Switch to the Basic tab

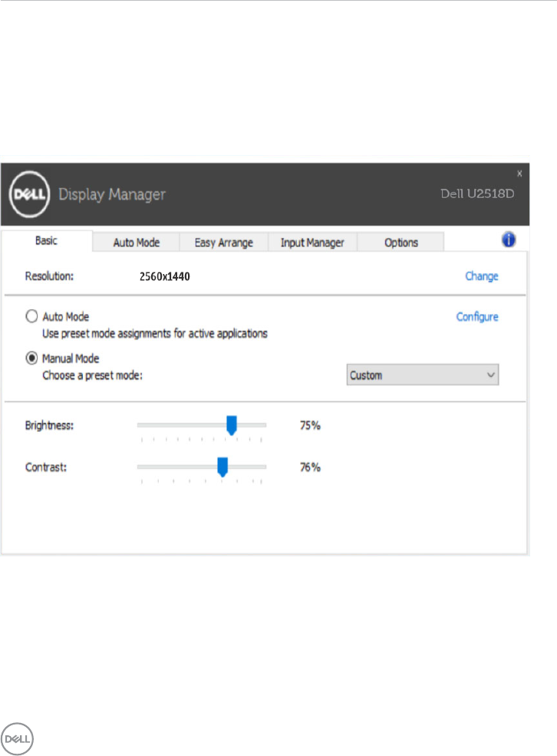pos(46,241)
